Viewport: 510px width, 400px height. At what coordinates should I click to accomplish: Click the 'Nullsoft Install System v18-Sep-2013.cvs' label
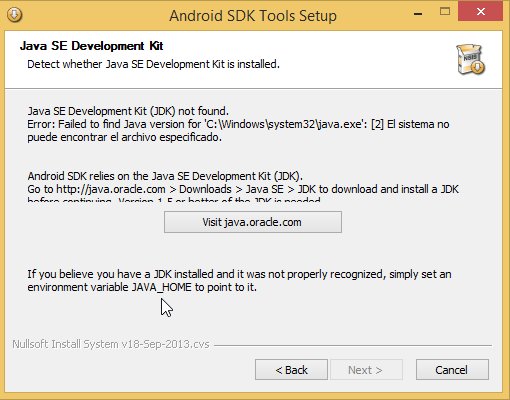click(x=111, y=344)
